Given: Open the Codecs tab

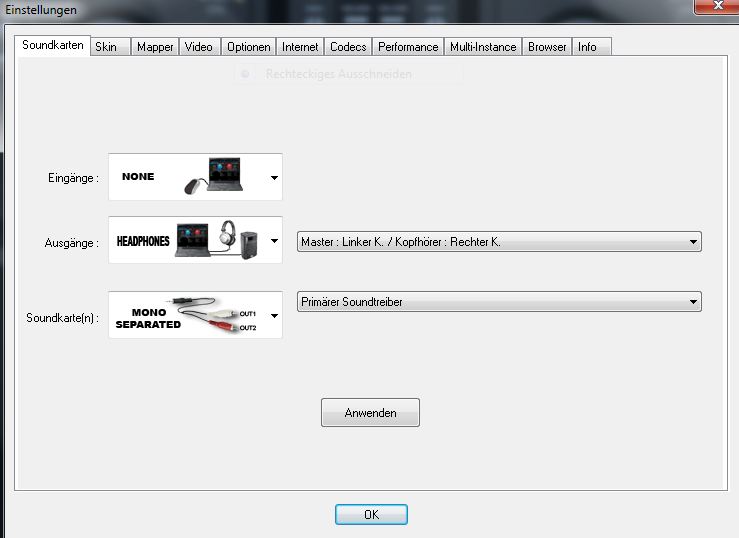Looking at the screenshot, I should point(348,47).
